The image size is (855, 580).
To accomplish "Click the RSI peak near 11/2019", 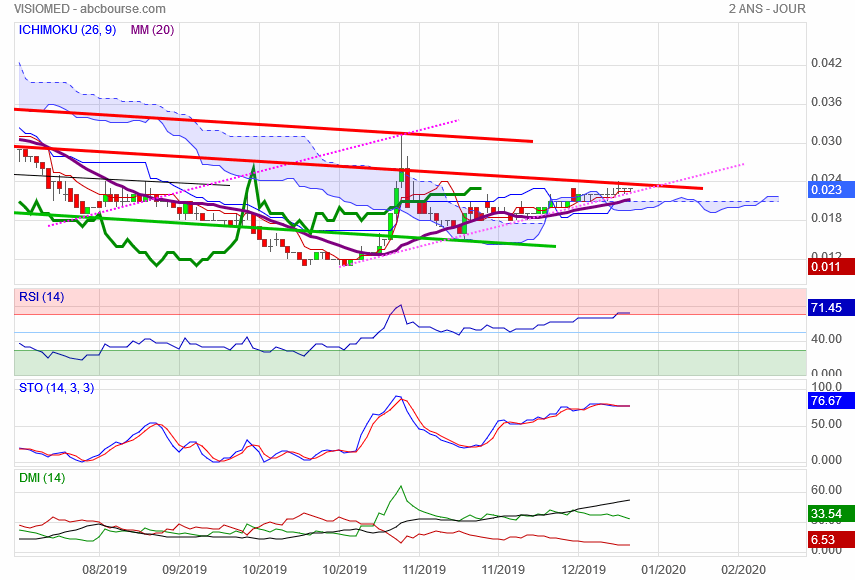I will tap(401, 305).
